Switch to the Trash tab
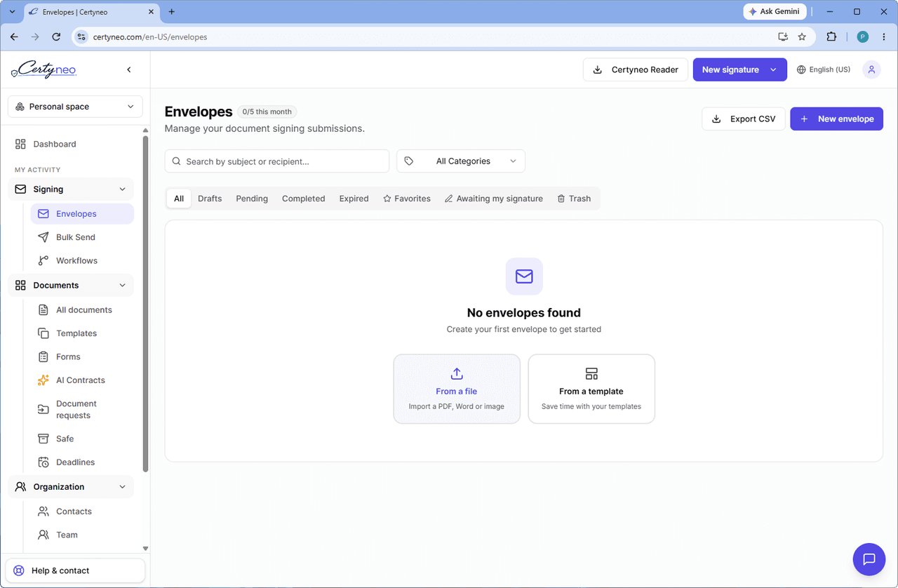This screenshot has height=588, width=898. click(x=574, y=199)
